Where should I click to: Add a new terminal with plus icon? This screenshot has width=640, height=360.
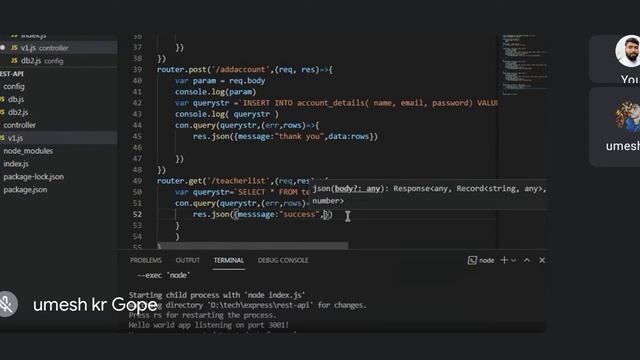pyautogui.click(x=504, y=260)
